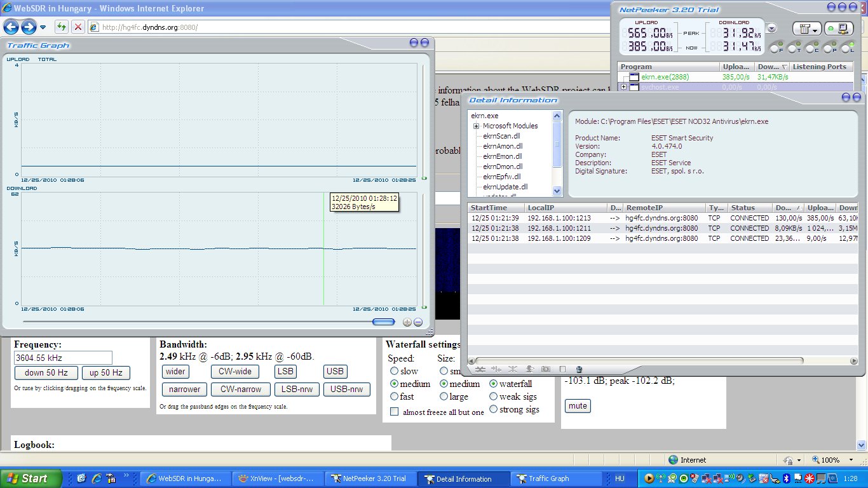Click the "CW-narrow" bandwidth button
Image resolution: width=868 pixels, height=488 pixels.
pos(241,390)
